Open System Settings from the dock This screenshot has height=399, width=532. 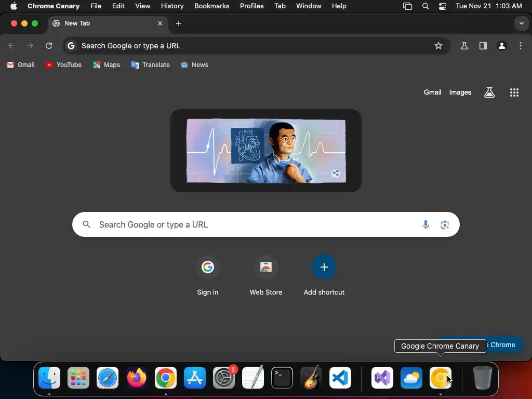pyautogui.click(x=224, y=378)
